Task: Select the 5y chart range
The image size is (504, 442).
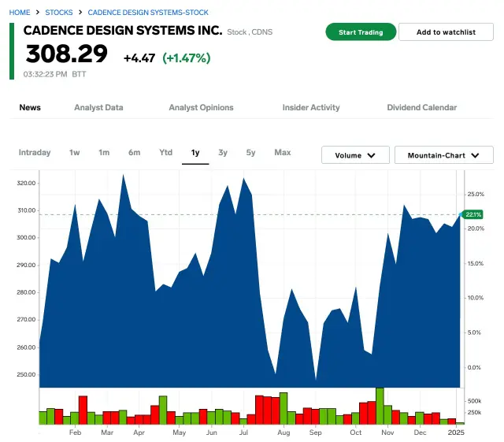Action: click(x=250, y=153)
